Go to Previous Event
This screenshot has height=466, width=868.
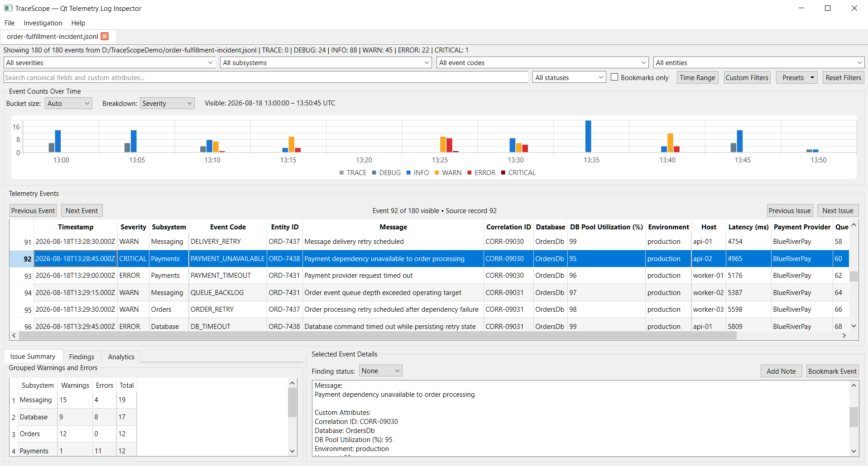pos(33,210)
